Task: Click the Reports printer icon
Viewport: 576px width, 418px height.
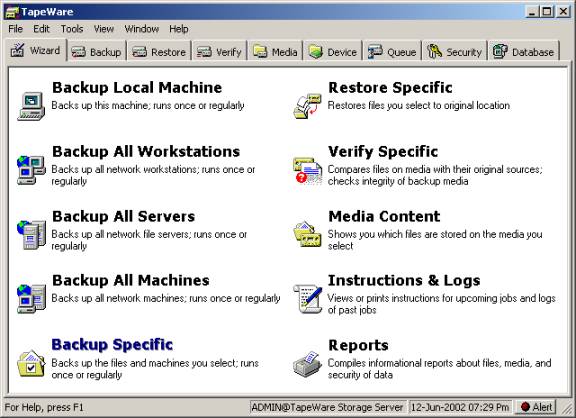Action: pos(307,364)
